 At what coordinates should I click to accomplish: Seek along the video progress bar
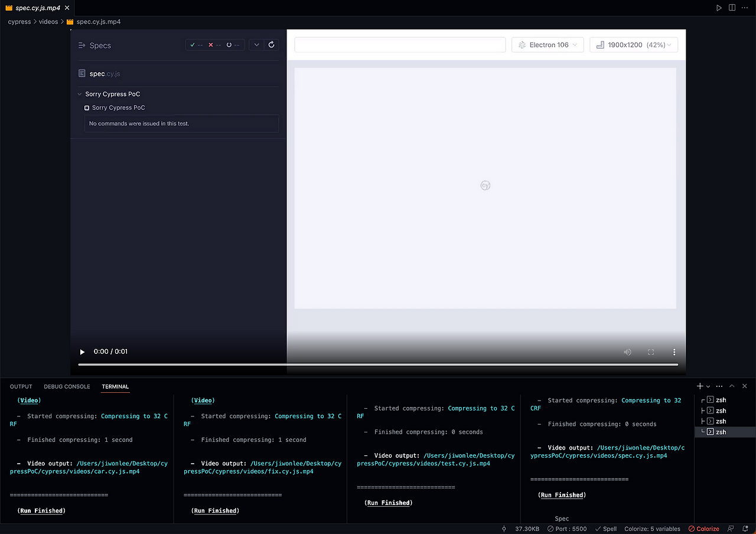pyautogui.click(x=378, y=364)
